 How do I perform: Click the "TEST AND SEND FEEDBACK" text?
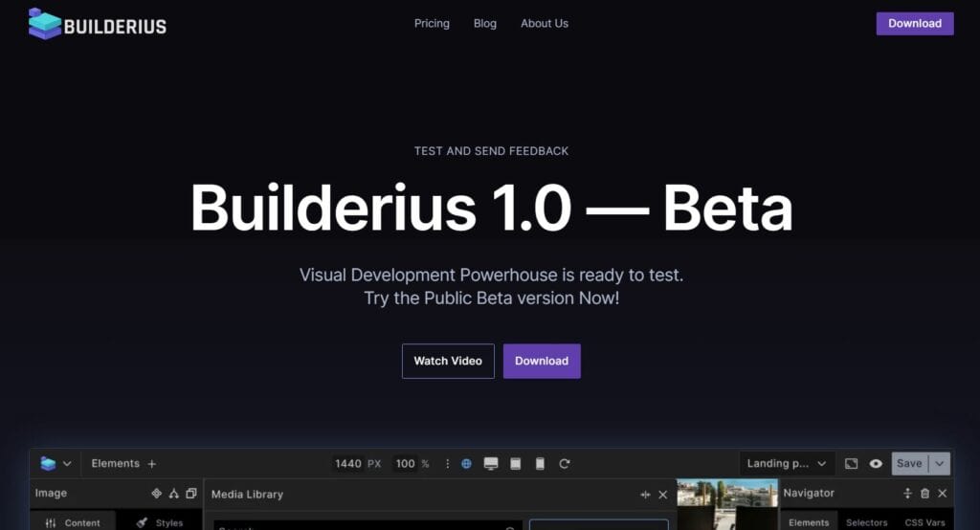[x=491, y=150]
